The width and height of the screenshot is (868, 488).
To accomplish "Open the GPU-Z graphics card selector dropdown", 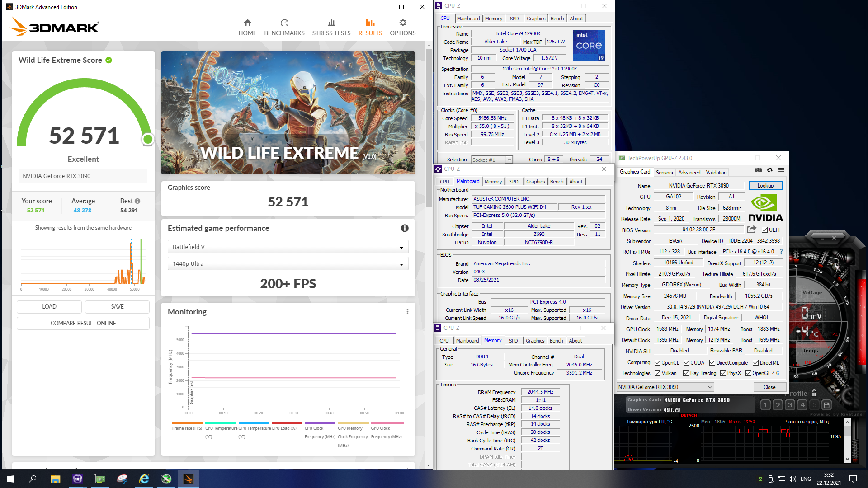I will (x=665, y=387).
